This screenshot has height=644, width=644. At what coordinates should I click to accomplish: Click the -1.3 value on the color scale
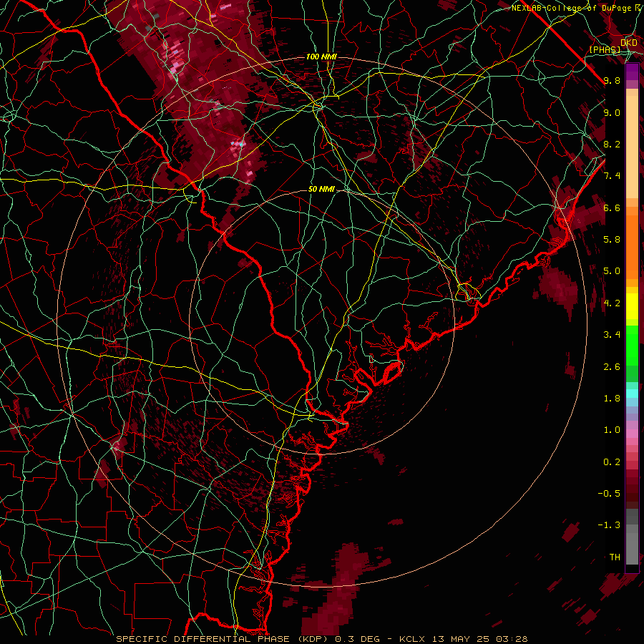tap(609, 526)
